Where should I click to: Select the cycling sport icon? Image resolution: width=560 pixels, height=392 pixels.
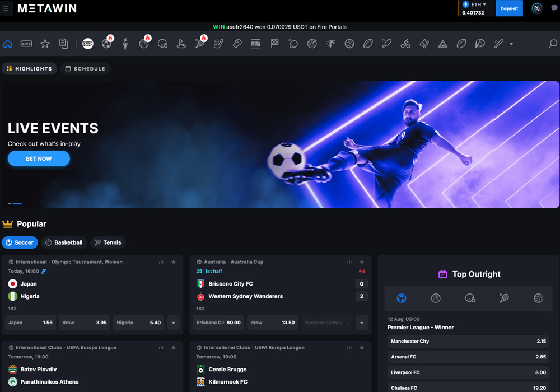coord(405,43)
